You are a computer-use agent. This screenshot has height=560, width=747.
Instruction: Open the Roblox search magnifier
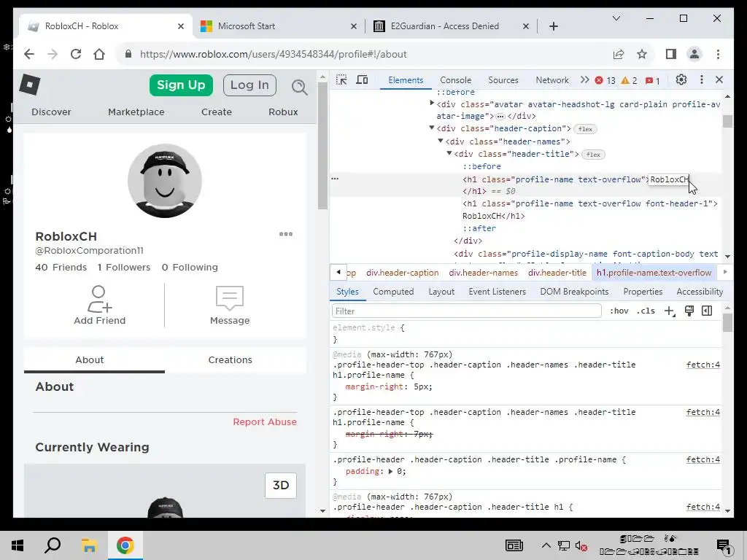pos(299,87)
